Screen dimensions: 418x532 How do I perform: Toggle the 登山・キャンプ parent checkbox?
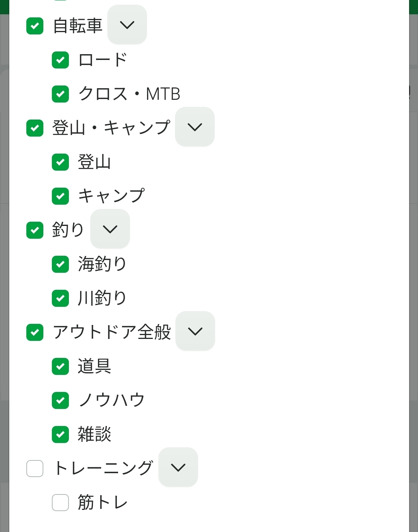(x=35, y=128)
